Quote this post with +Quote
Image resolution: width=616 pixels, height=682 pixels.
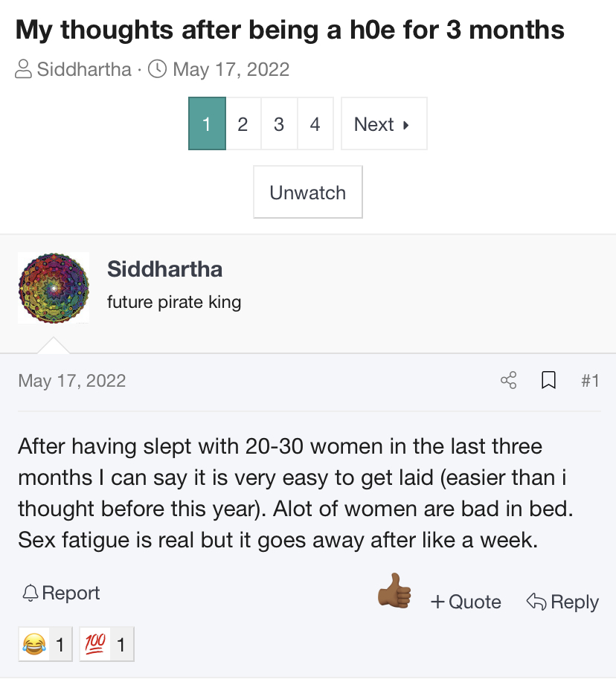[466, 602]
